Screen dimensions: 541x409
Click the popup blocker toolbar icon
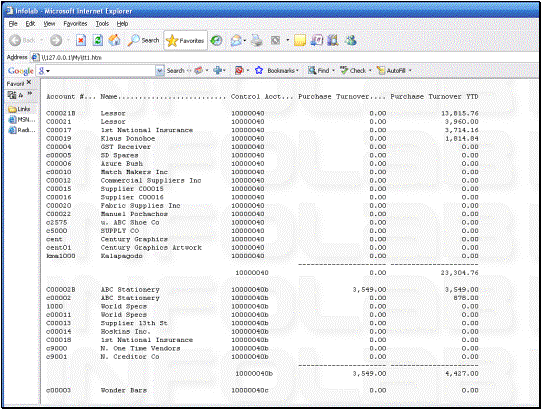[x=239, y=71]
